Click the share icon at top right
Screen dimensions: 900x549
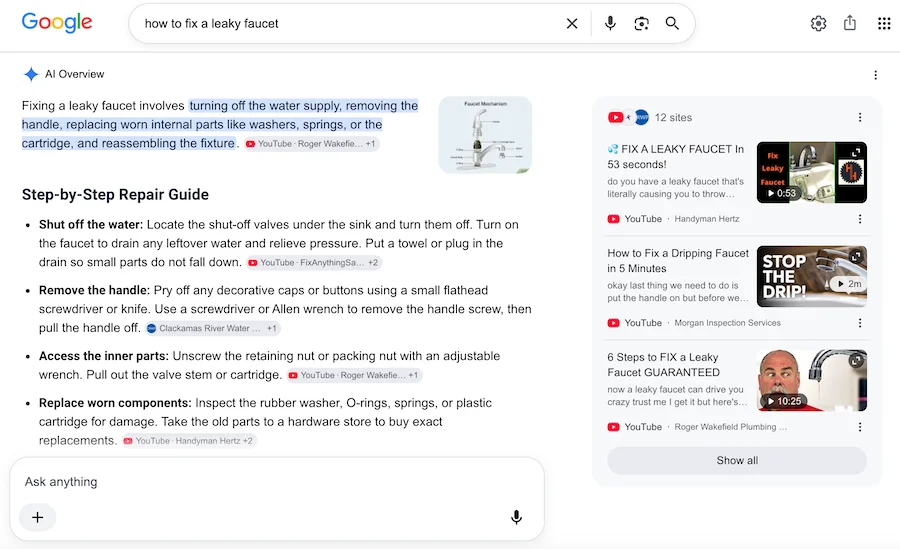(x=850, y=23)
